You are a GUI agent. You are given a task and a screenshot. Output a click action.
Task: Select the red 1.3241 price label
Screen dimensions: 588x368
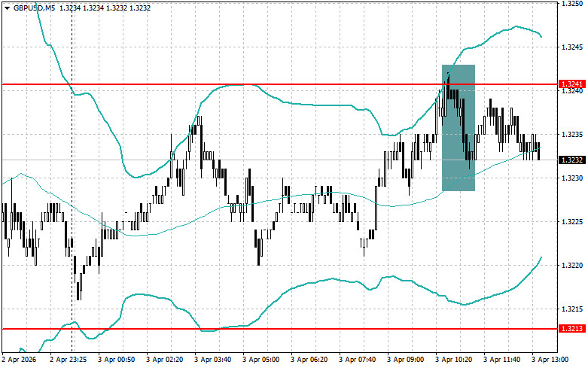pyautogui.click(x=572, y=84)
